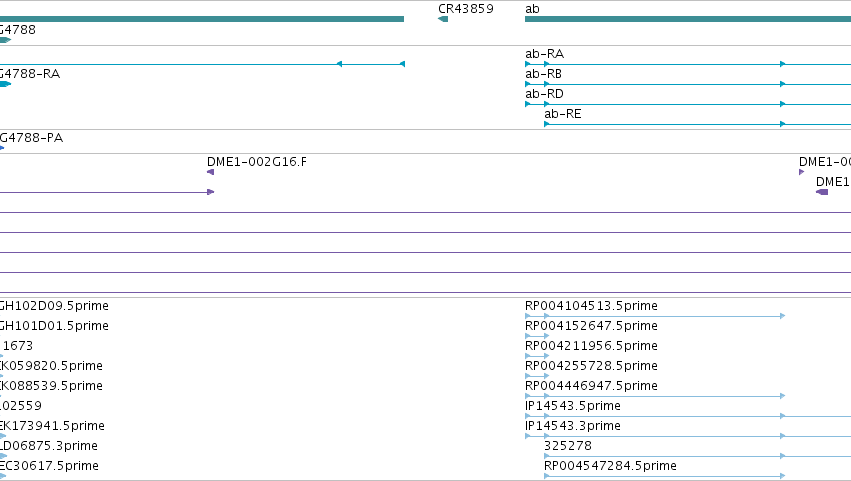The image size is (851, 481).
Task: Select the RP004255728.5prime EST label
Action: (591, 366)
